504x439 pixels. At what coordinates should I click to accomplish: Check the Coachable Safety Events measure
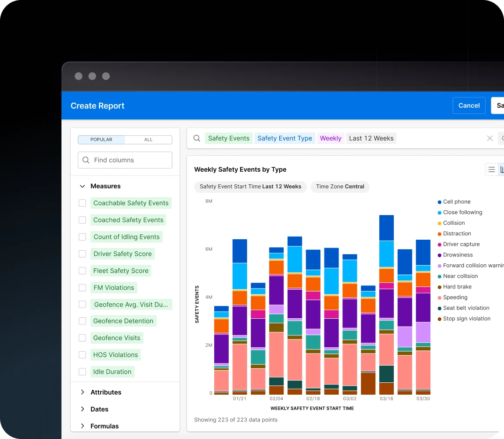point(82,203)
